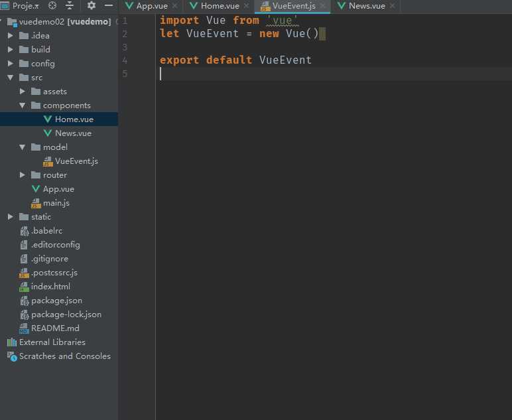Select Home.vue label in project tree
Screen dimensions: 512x420
pos(74,119)
